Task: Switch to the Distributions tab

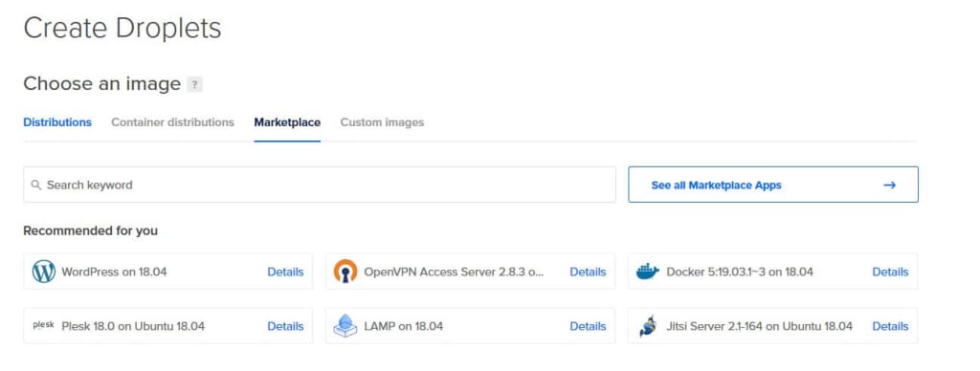Action: (x=57, y=122)
